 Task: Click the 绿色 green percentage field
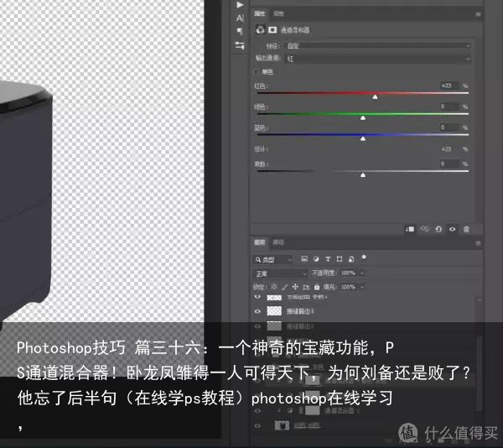[449, 107]
